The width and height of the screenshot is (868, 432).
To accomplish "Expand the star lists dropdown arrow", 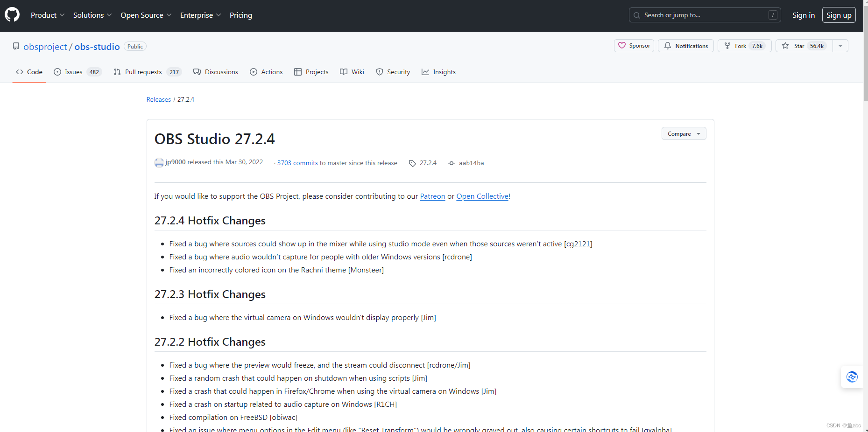I will [x=840, y=46].
